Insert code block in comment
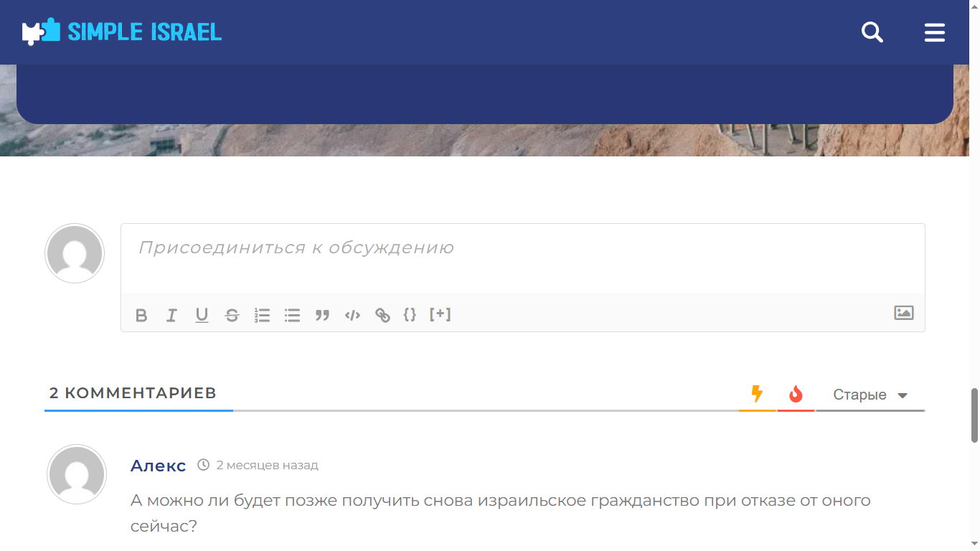980x551 pixels. (x=352, y=316)
